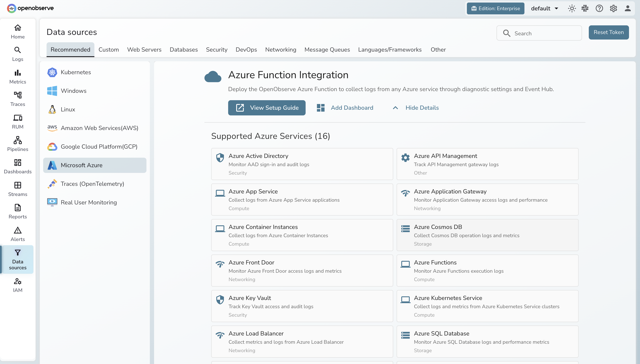The image size is (640, 364).
Task: Go to the Pipelines panel
Action: (x=17, y=144)
